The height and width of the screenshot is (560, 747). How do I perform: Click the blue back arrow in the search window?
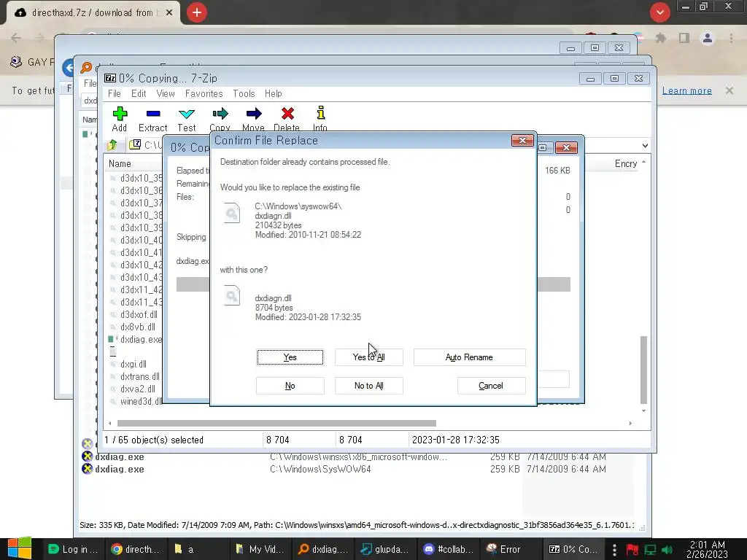[68, 68]
